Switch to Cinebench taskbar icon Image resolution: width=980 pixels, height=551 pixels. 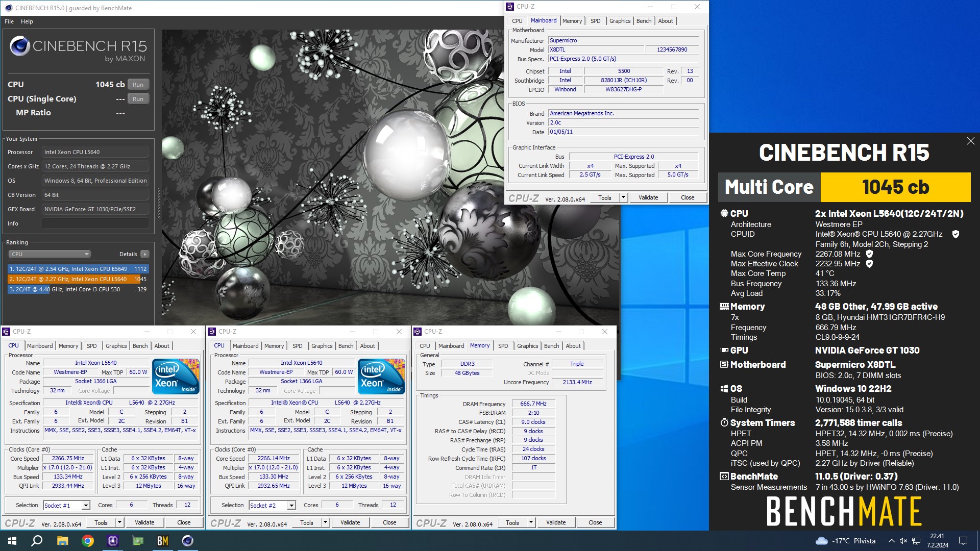(x=188, y=541)
